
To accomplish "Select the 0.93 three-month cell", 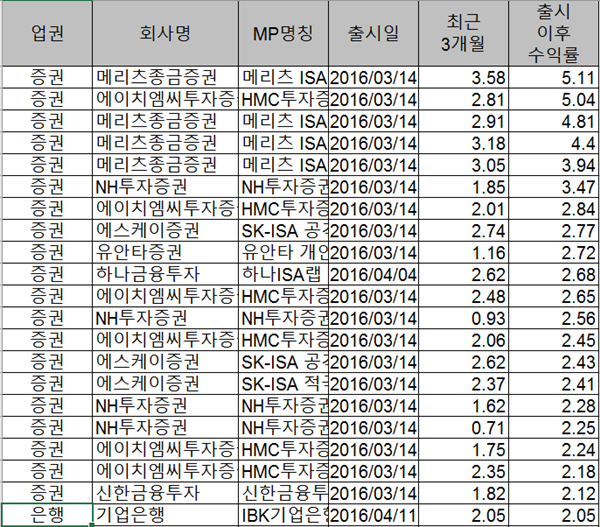I will click(x=463, y=318).
